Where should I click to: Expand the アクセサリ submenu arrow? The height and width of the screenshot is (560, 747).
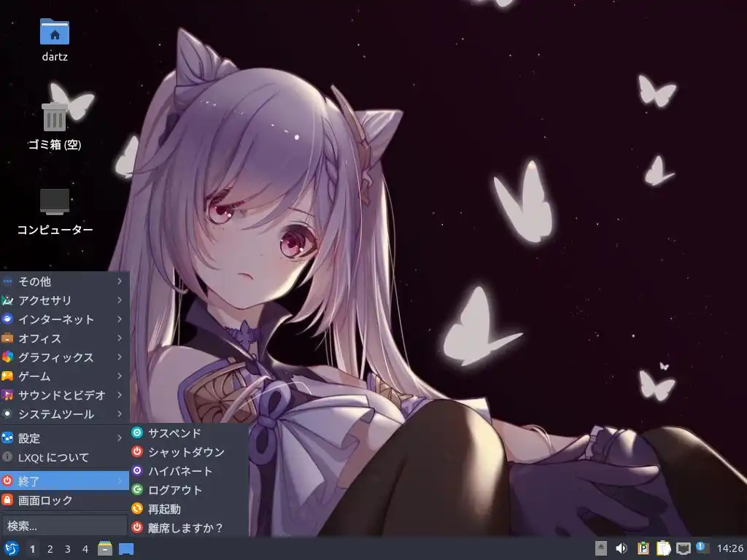[120, 300]
